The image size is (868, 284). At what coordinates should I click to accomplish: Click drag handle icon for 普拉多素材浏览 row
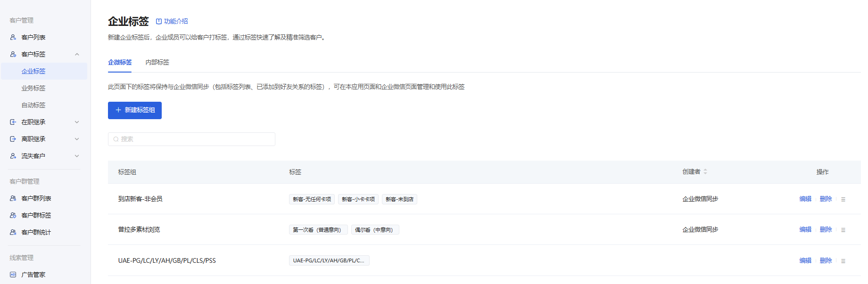[x=843, y=230]
